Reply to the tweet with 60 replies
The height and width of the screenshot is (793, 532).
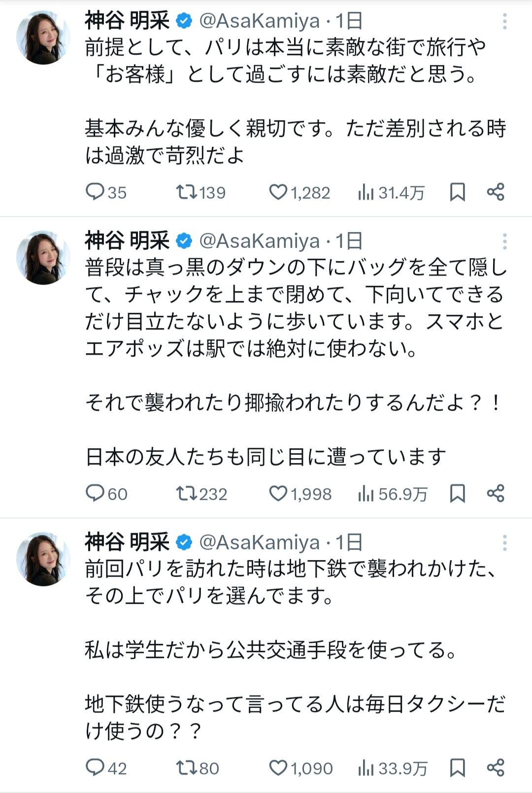tap(95, 493)
